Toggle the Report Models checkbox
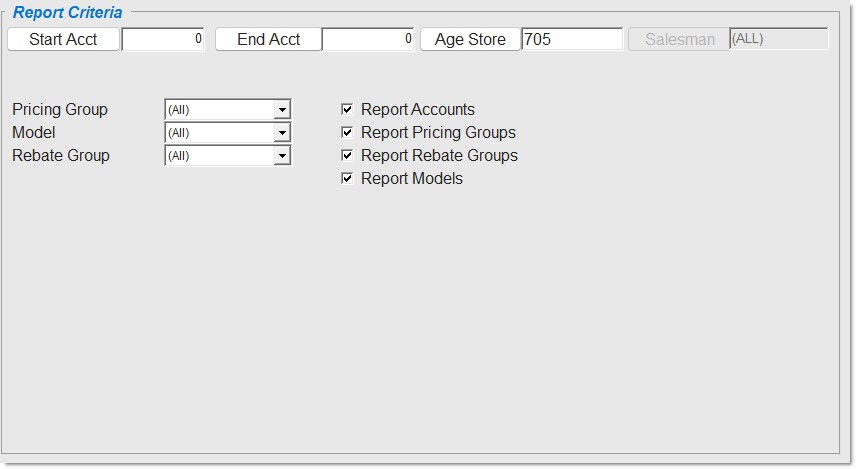 (348, 178)
